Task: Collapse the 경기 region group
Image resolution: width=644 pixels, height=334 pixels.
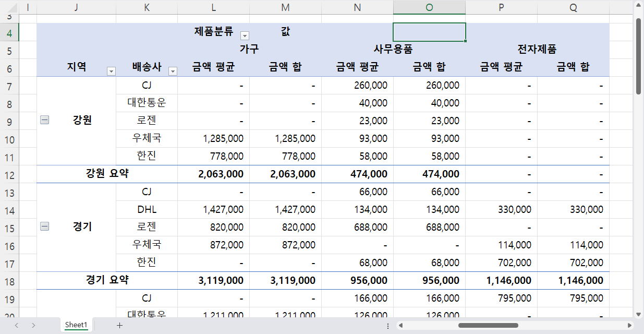Action: pyautogui.click(x=44, y=226)
